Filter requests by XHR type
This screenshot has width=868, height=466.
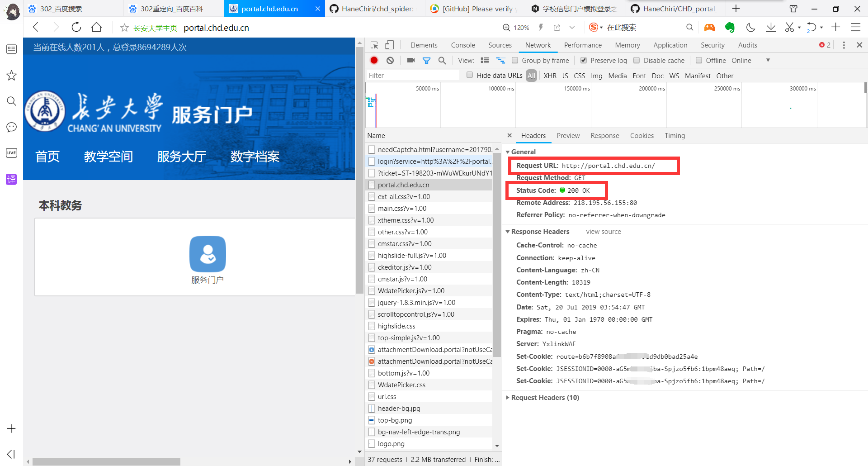pyautogui.click(x=550, y=76)
